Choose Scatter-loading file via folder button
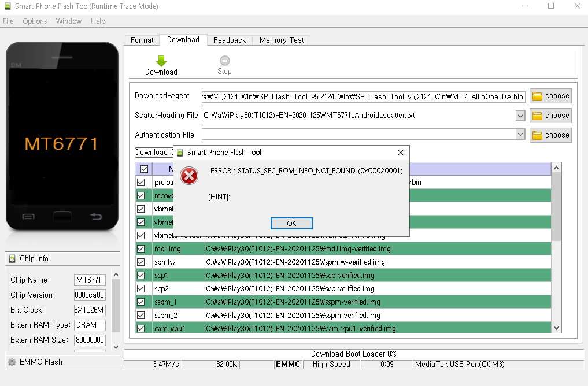The width and height of the screenshot is (588, 386). (x=550, y=116)
